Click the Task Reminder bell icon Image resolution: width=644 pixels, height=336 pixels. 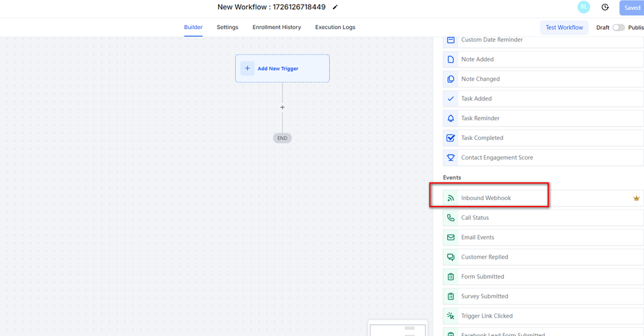click(x=450, y=119)
